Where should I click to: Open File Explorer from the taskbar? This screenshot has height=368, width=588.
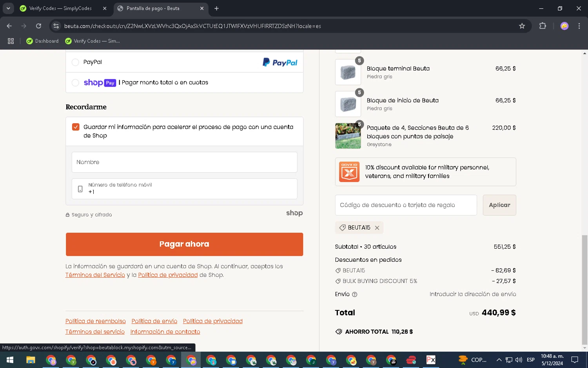[30, 360]
